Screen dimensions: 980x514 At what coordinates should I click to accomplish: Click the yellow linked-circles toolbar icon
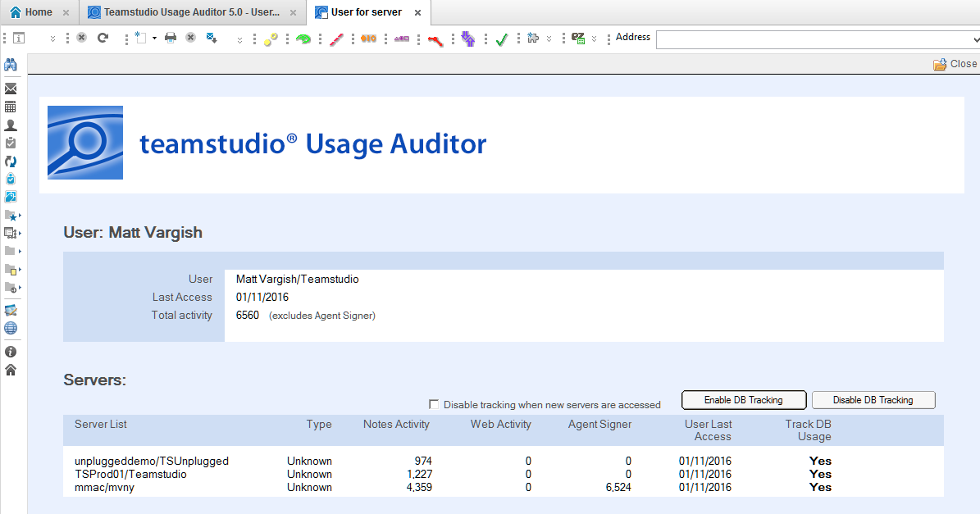(271, 39)
